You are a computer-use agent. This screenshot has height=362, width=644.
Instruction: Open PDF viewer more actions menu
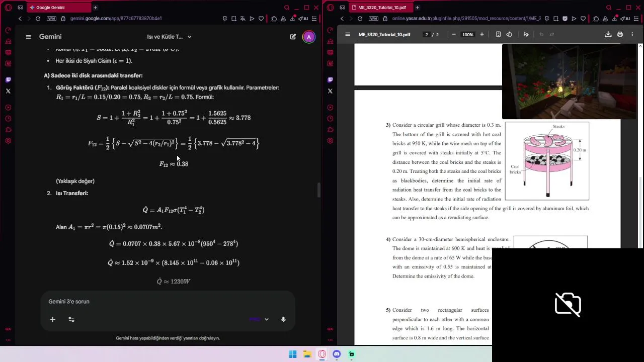(x=632, y=35)
